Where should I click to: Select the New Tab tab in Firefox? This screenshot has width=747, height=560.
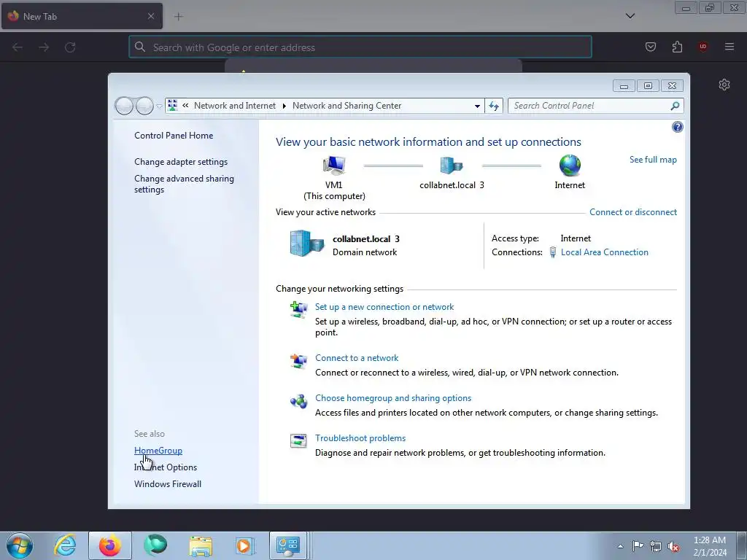[82, 16]
